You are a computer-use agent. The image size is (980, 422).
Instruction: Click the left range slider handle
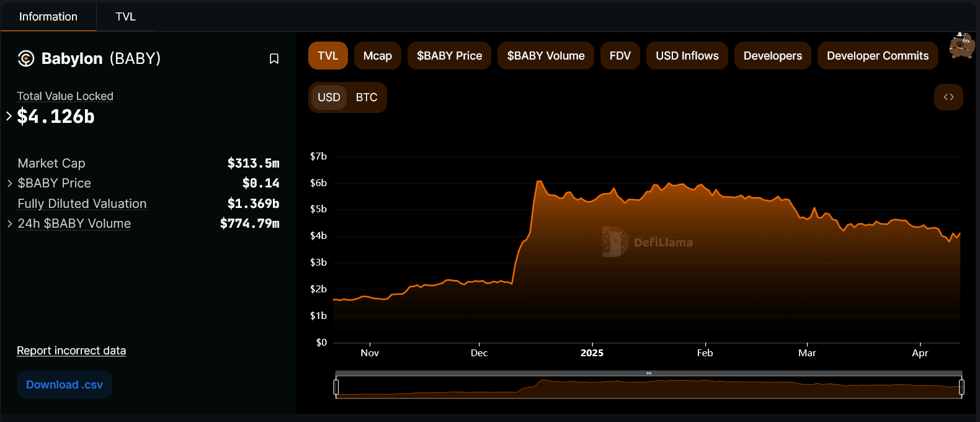[x=336, y=387]
